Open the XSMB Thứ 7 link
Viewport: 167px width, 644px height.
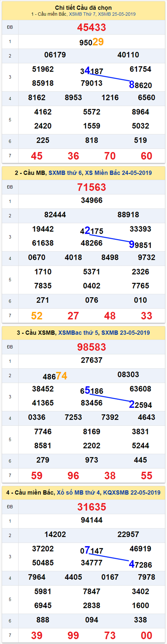coord(83,14)
